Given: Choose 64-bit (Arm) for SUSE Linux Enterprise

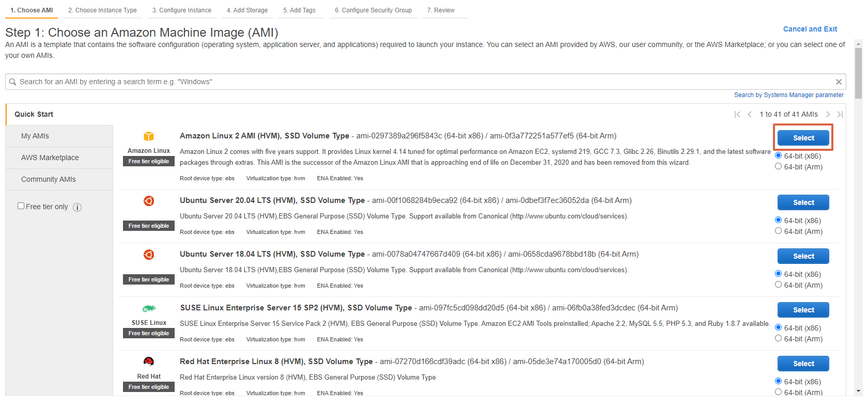Looking at the screenshot, I should (x=778, y=338).
